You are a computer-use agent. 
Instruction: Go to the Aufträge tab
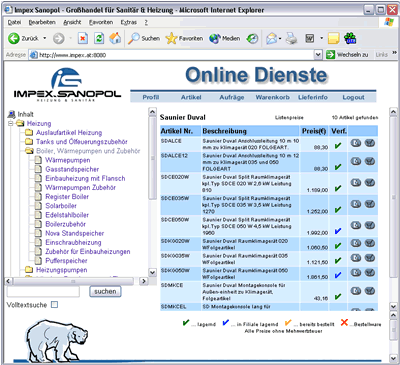[x=232, y=97]
